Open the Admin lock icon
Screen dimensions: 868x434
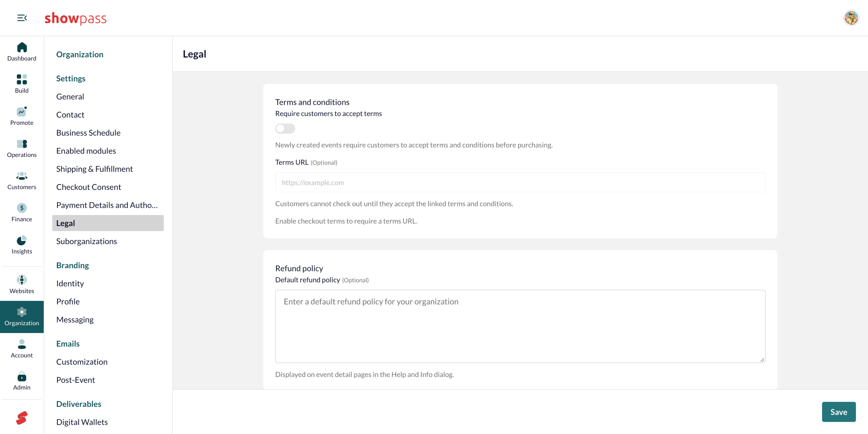pyautogui.click(x=22, y=376)
